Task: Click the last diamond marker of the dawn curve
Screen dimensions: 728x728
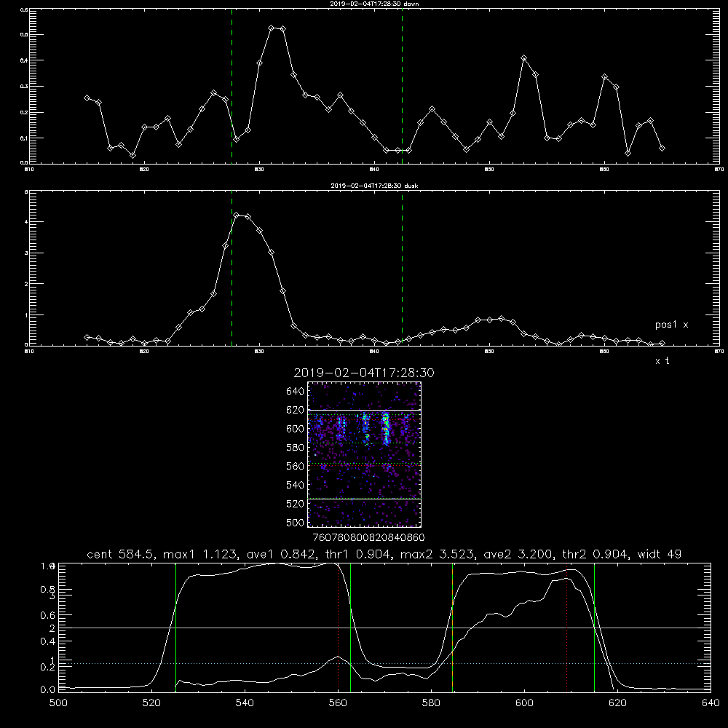Action: (662, 148)
